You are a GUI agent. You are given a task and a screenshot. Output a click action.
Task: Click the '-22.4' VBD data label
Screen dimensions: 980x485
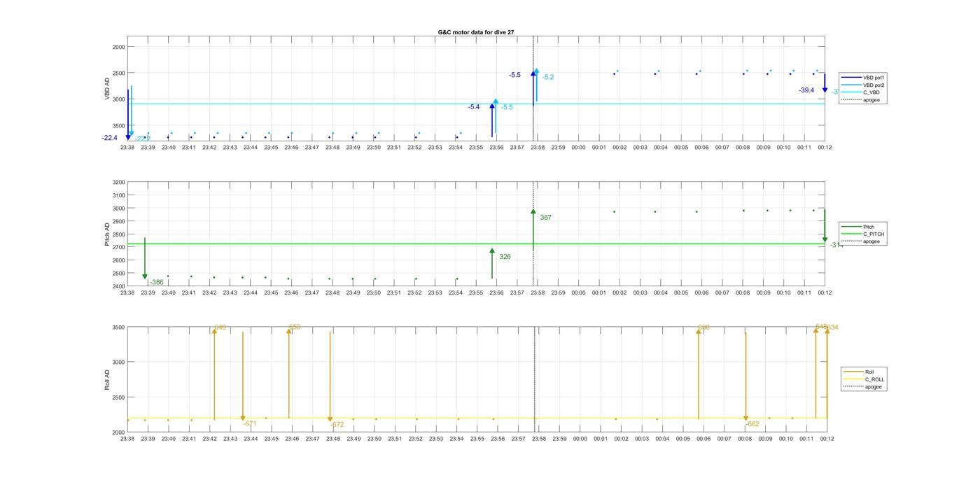pos(109,138)
